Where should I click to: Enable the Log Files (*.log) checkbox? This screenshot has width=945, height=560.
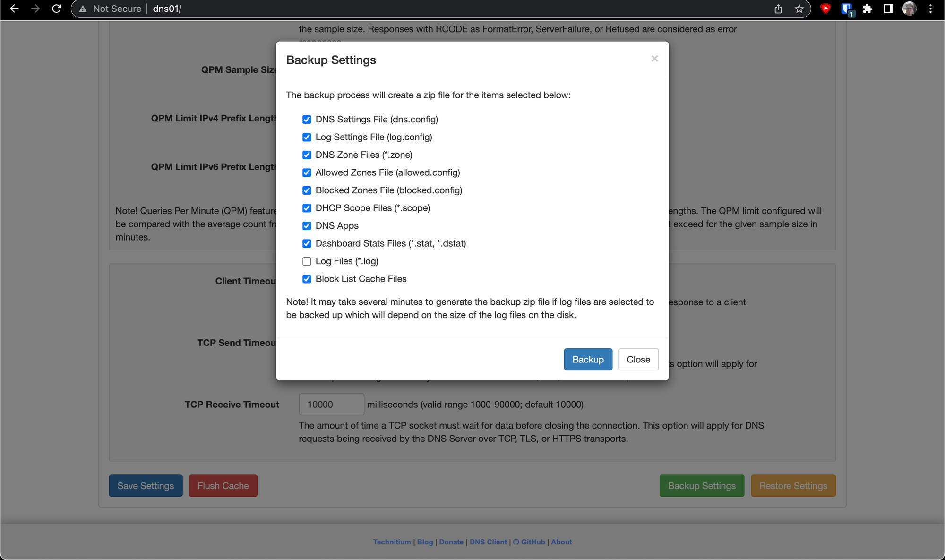point(307,261)
